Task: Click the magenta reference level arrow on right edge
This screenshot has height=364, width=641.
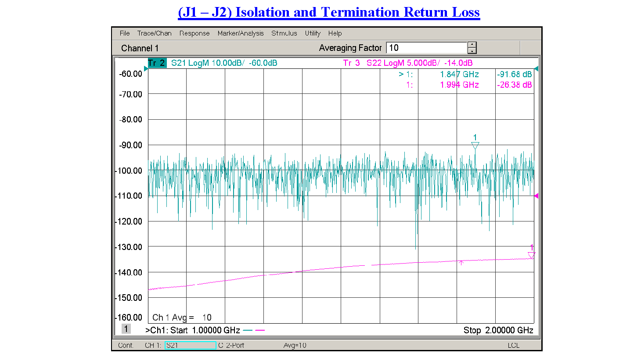Action: click(536, 196)
